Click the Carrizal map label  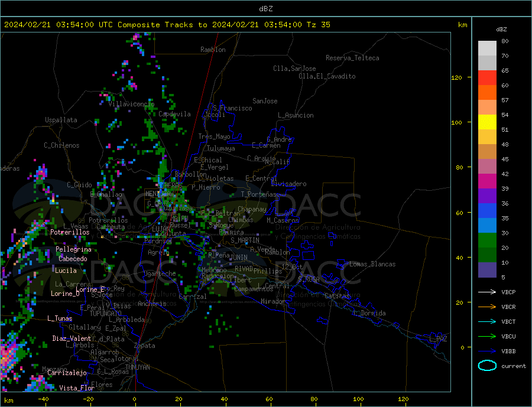click(192, 297)
